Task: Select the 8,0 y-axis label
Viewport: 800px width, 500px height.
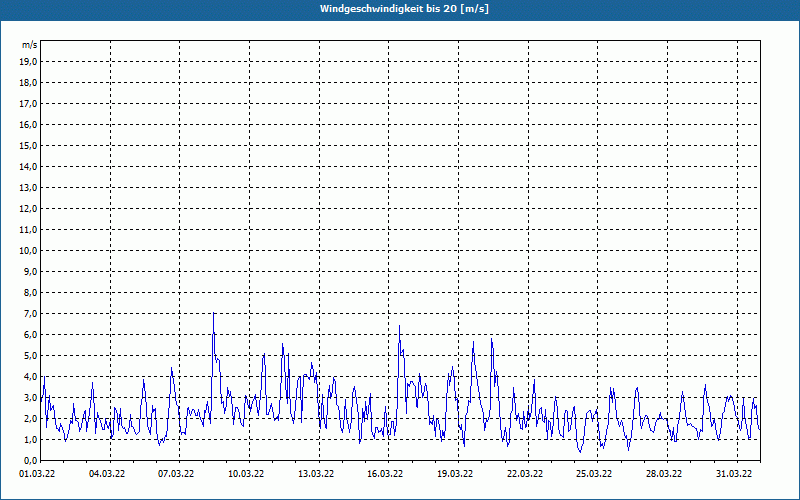Action: [x=30, y=292]
